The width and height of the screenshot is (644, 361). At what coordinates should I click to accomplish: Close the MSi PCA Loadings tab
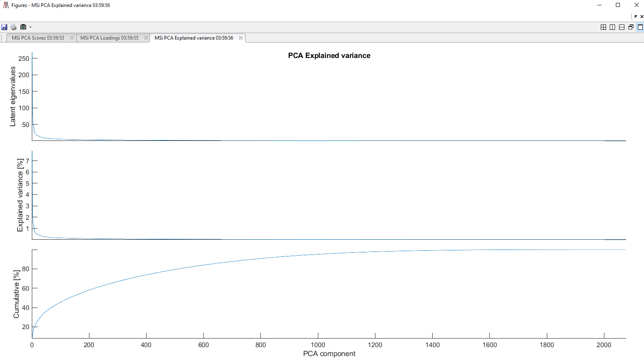[146, 38]
